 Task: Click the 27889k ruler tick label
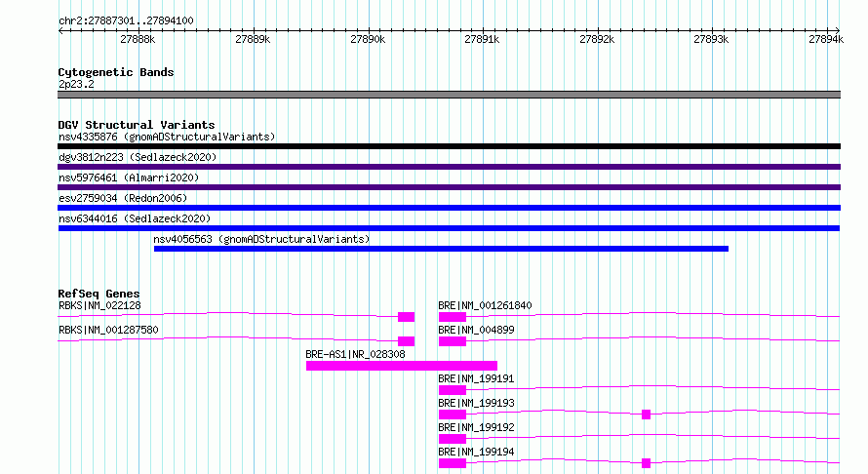[253, 39]
